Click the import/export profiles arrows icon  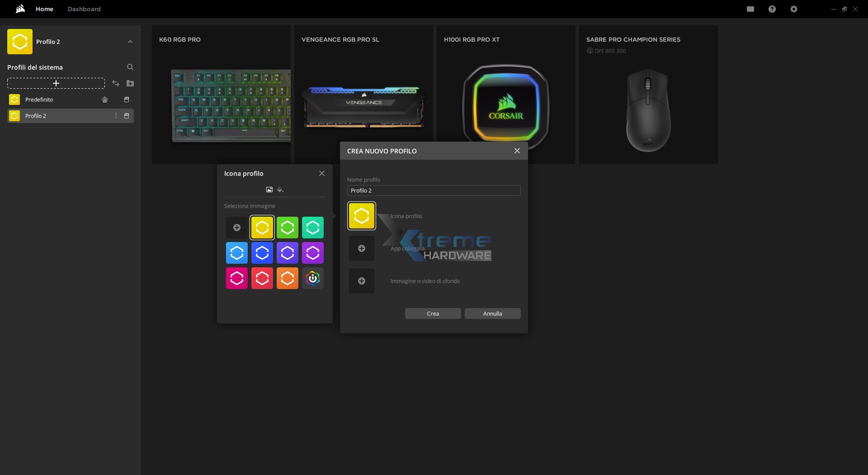[116, 83]
